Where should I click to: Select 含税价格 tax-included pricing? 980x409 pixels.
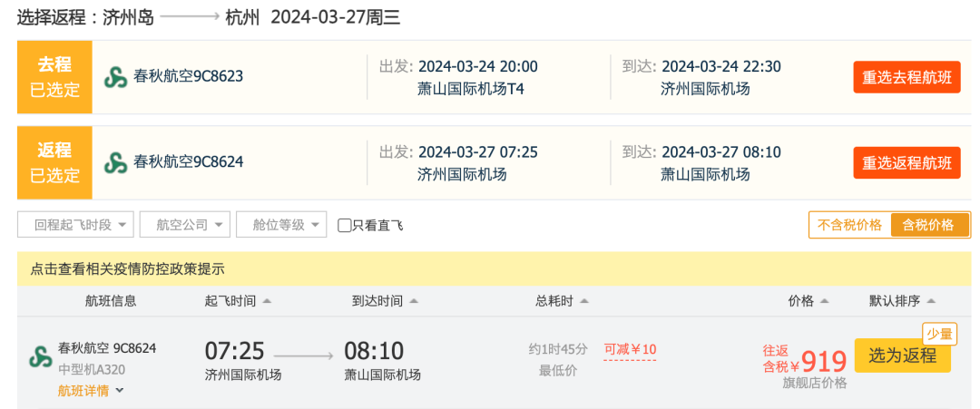[x=928, y=225]
